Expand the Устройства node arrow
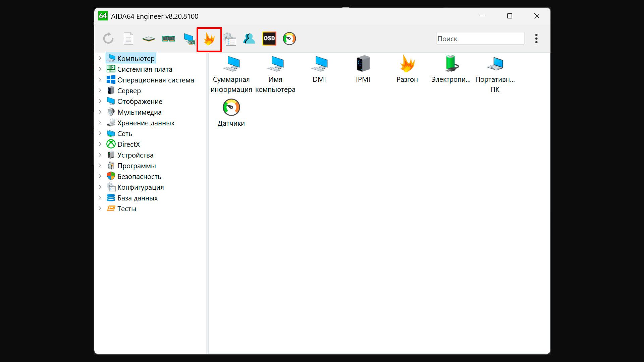The height and width of the screenshot is (362, 644). [100, 155]
